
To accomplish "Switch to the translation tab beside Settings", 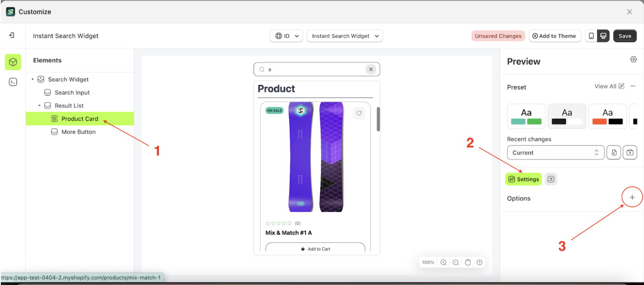I will 551,179.
